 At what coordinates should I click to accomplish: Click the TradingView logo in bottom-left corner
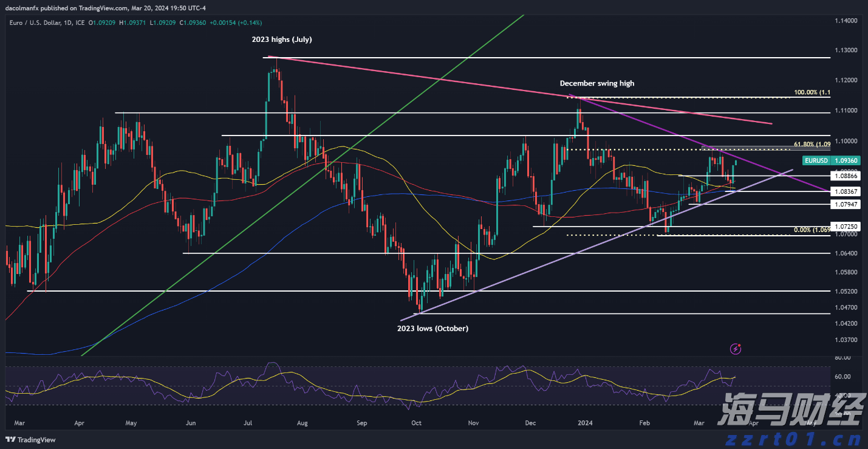pyautogui.click(x=30, y=439)
